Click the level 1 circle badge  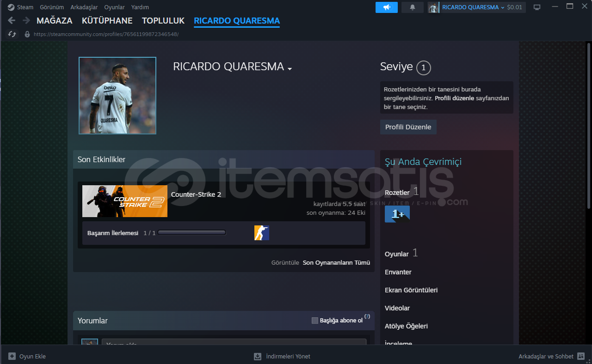424,68
